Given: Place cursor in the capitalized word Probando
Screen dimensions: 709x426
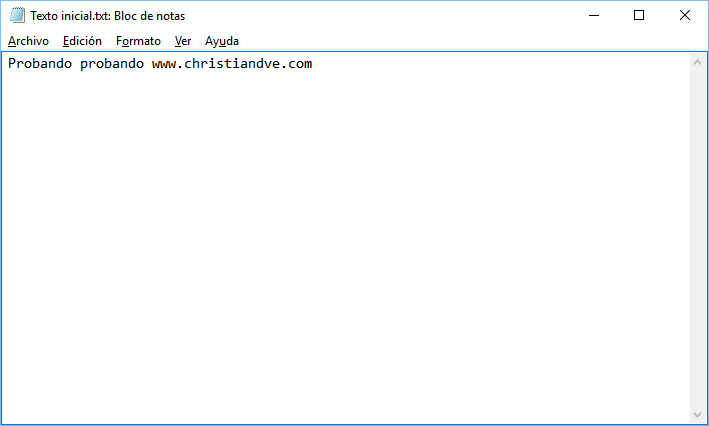Looking at the screenshot, I should 40,64.
